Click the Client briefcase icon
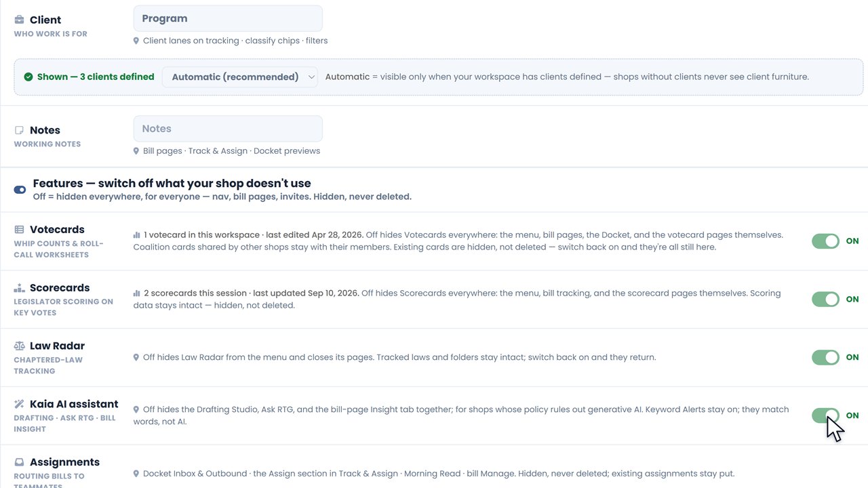The image size is (868, 488). tap(19, 20)
